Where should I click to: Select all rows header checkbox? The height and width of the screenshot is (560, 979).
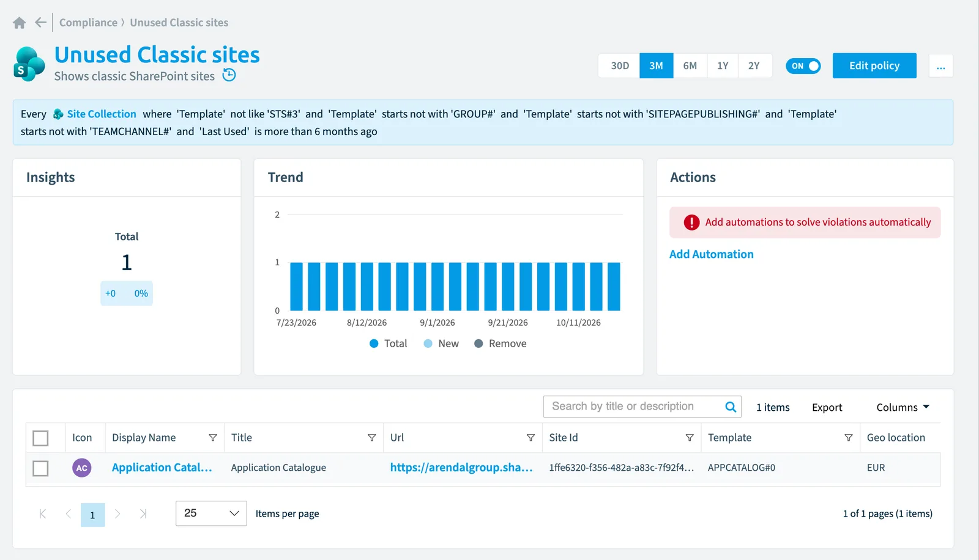[40, 438]
